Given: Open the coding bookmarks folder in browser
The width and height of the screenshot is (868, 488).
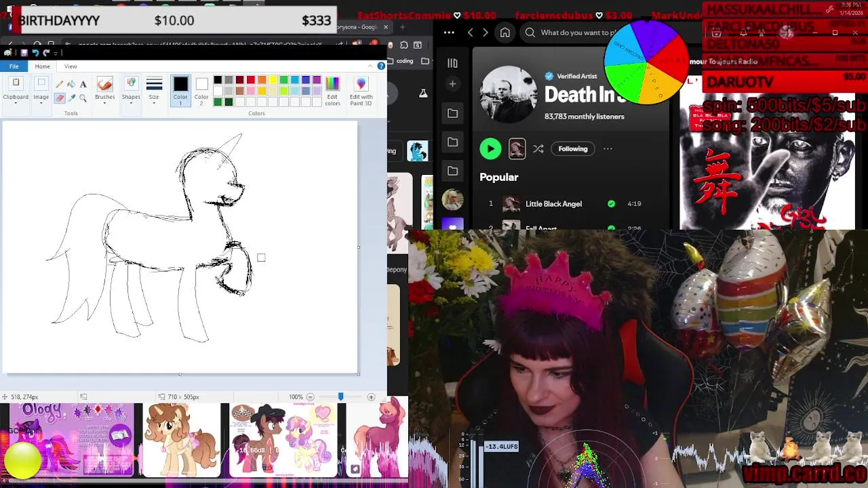Looking at the screenshot, I should pos(400,61).
